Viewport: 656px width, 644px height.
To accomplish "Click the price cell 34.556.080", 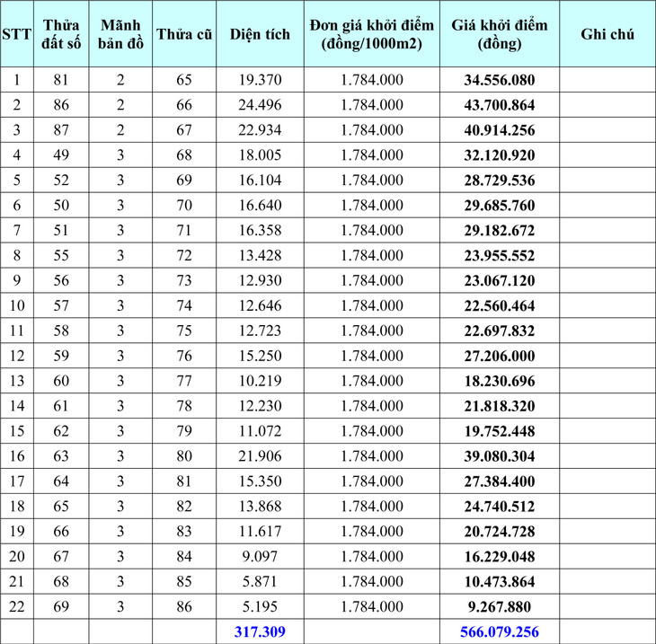I will click(499, 80).
